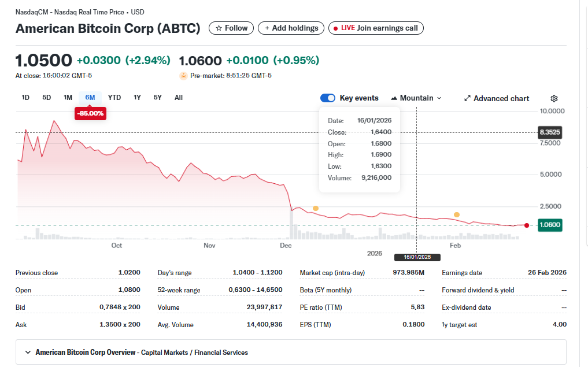Click the plus icon on Add holdings
Viewport: 588px width, 367px height.
coord(268,28)
